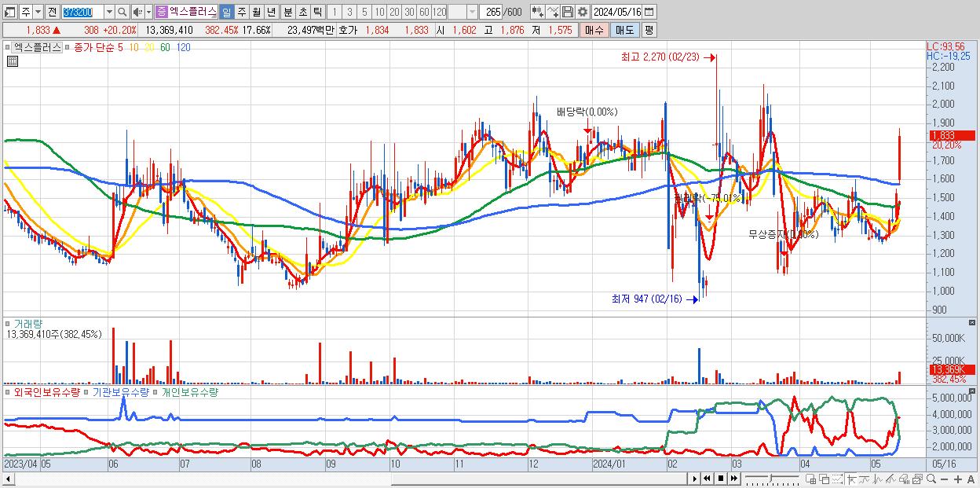Viewport: 980px width, 488px height.
Task: Open the calendar date picker icon
Action: (x=649, y=12)
